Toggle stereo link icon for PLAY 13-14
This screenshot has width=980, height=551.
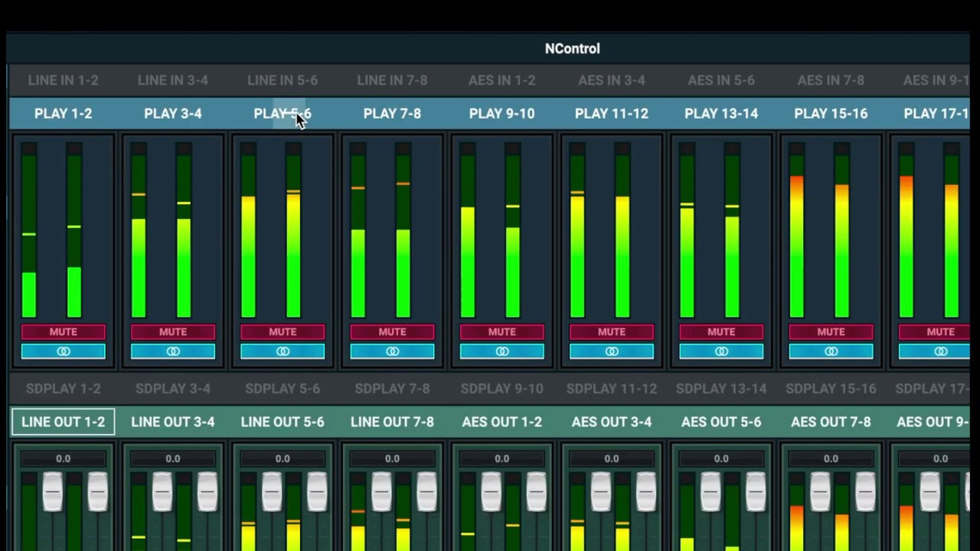[x=721, y=351]
